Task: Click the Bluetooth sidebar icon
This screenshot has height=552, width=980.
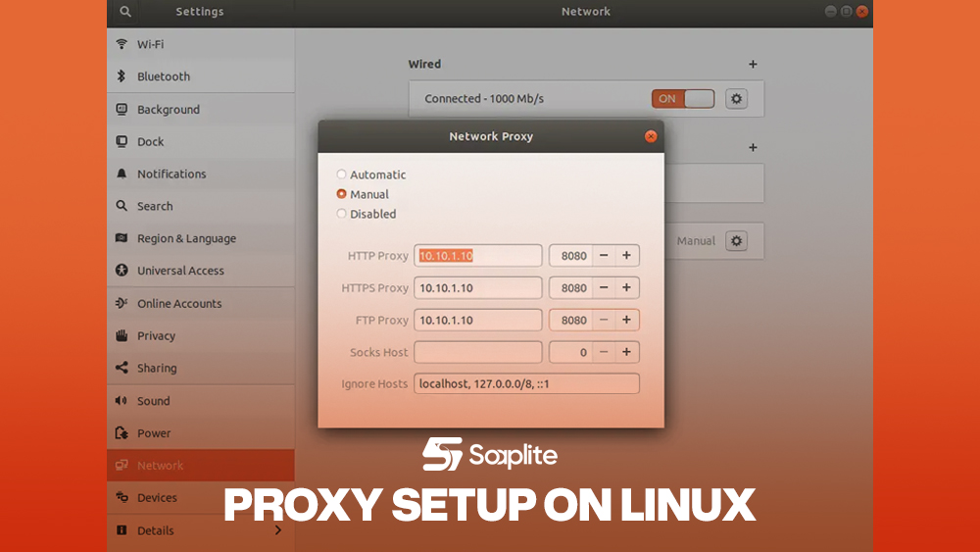Action: click(x=122, y=76)
